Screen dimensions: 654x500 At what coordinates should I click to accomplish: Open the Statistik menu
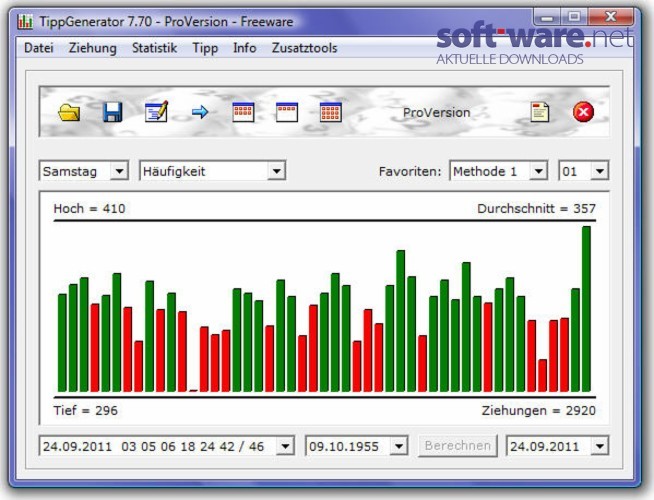[x=154, y=48]
